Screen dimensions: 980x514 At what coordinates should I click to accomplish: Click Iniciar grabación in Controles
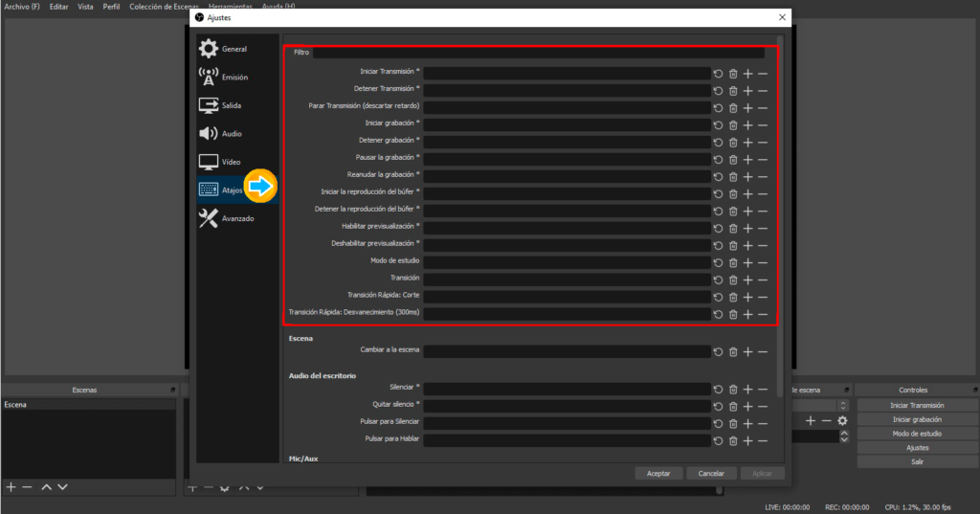pyautogui.click(x=916, y=419)
